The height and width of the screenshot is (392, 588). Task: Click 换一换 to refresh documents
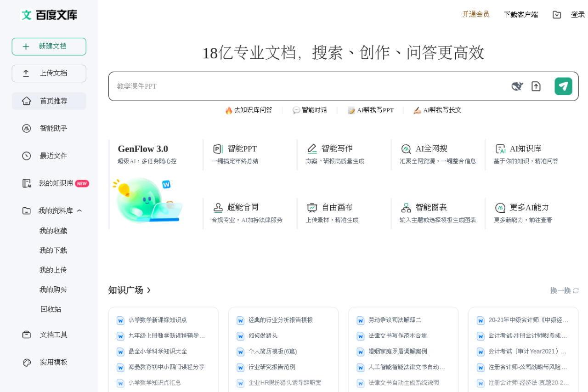point(560,290)
